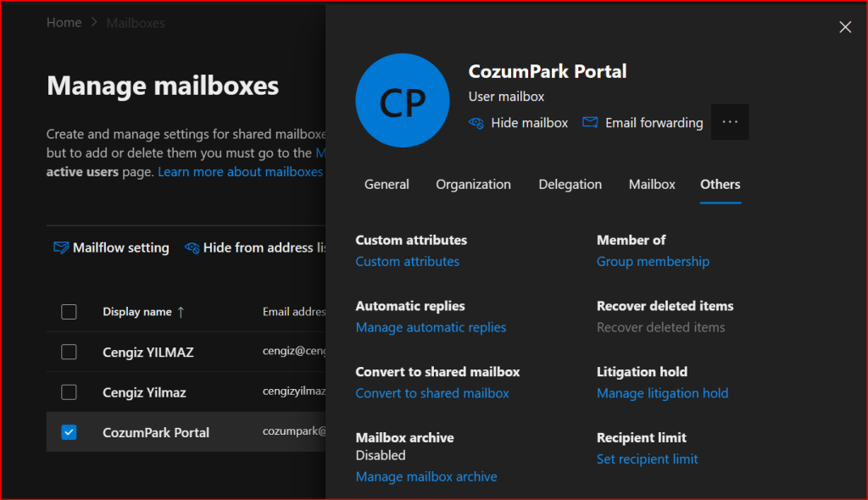Image resolution: width=868 pixels, height=500 pixels.
Task: Toggle the select all mailboxes checkbox
Action: 69,312
